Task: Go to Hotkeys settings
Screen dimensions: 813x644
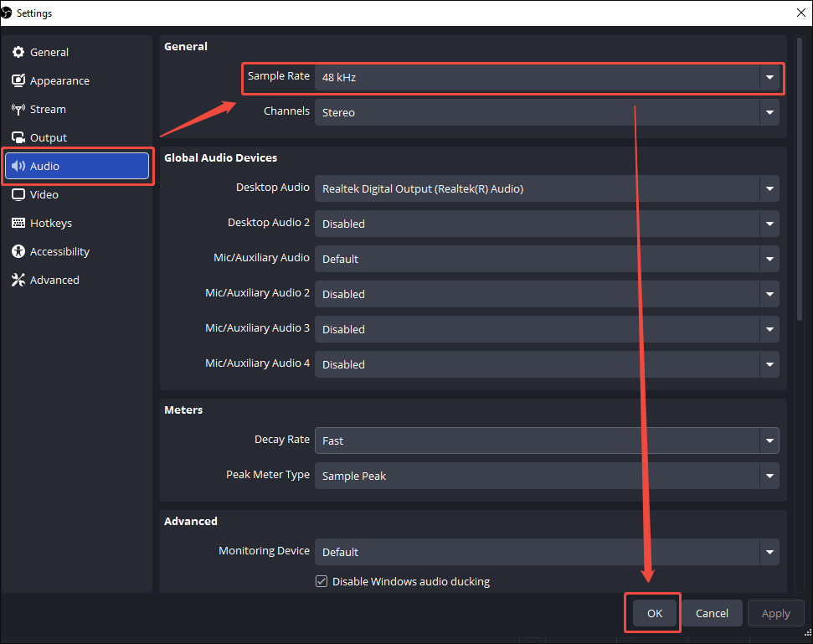Action: click(53, 223)
